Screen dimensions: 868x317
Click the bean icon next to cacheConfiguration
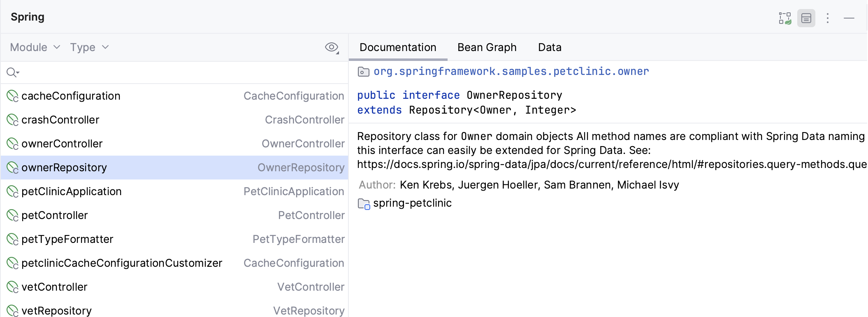click(x=12, y=96)
